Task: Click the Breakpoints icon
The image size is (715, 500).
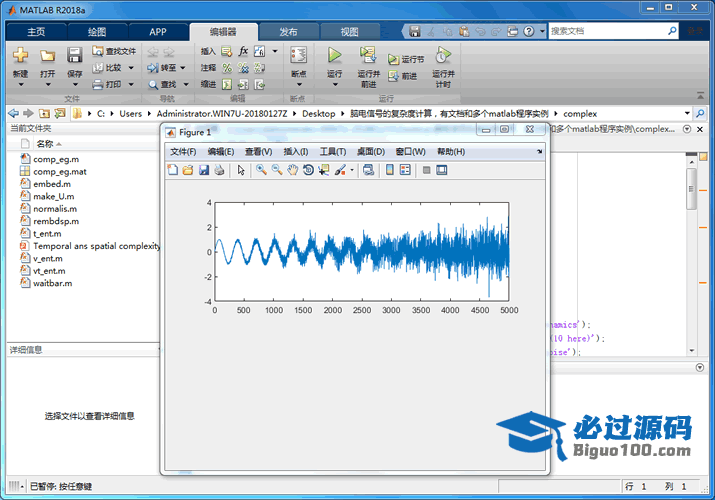Action: (x=298, y=55)
